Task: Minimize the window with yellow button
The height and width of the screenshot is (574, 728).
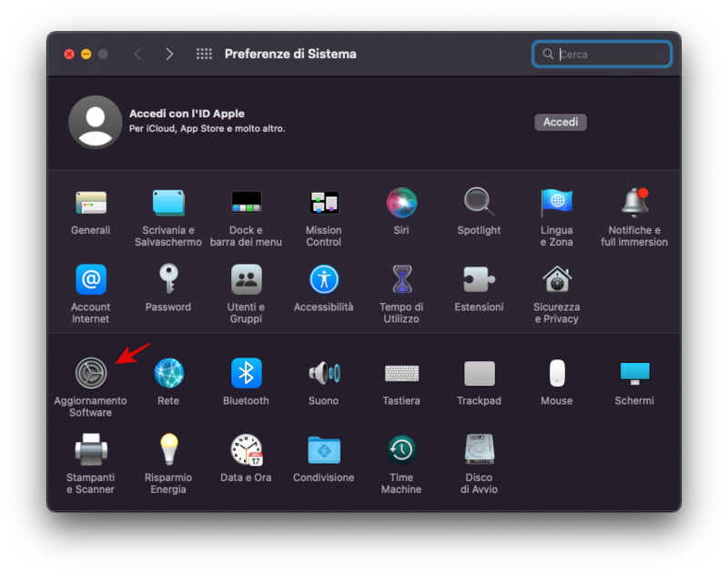Action: pos(86,55)
